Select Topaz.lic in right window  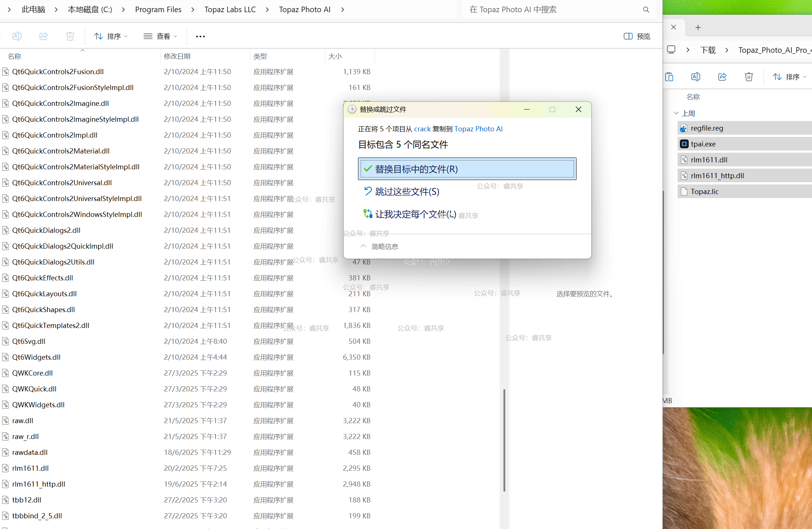pyautogui.click(x=745, y=191)
